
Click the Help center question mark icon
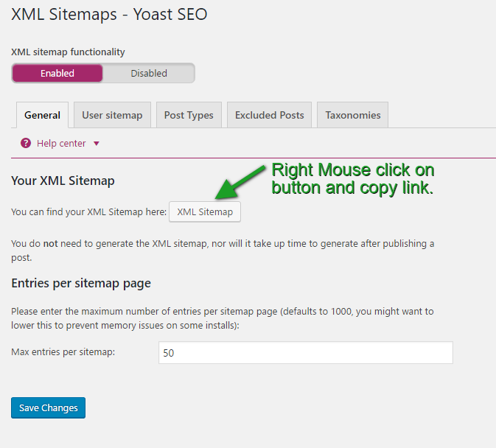pos(26,143)
